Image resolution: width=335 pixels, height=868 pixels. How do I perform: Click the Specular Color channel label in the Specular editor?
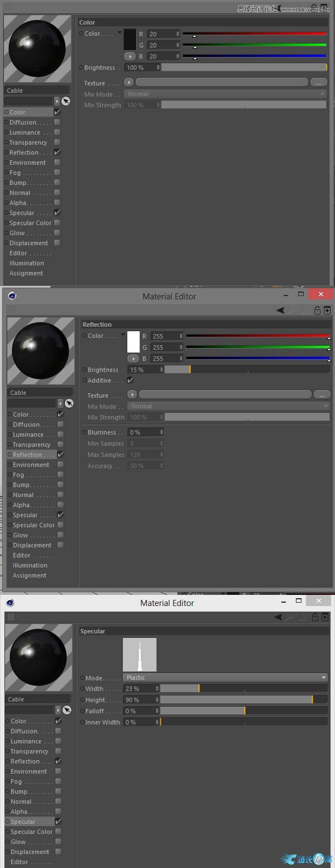point(31,832)
